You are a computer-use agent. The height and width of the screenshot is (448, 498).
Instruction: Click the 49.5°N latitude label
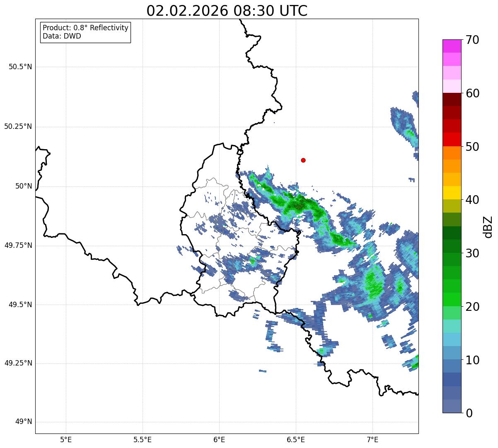pos(20,305)
